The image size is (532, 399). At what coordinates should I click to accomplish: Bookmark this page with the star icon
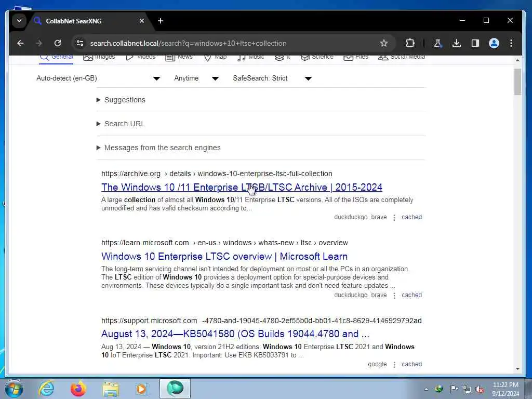(x=384, y=43)
